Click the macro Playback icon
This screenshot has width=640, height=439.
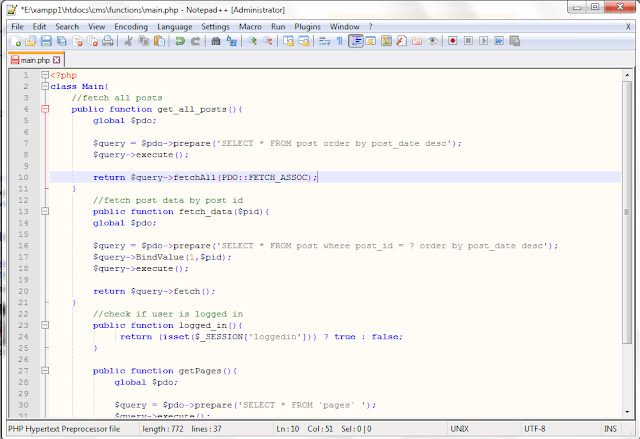click(x=484, y=41)
